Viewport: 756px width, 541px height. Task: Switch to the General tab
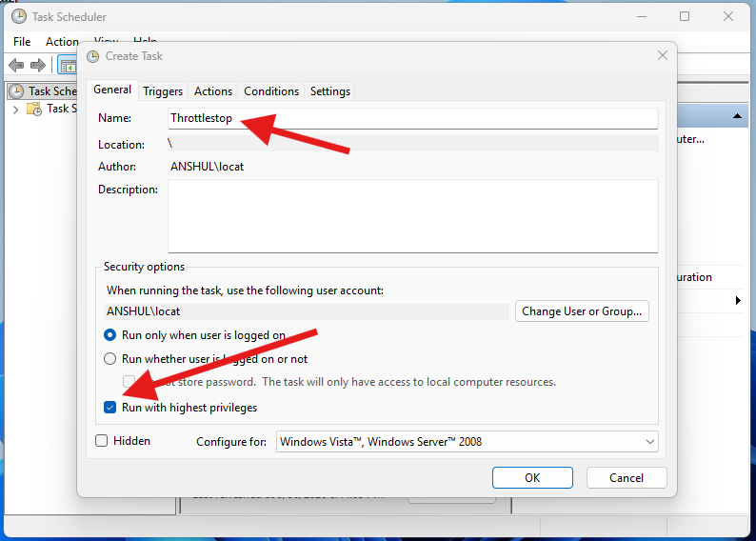click(112, 90)
